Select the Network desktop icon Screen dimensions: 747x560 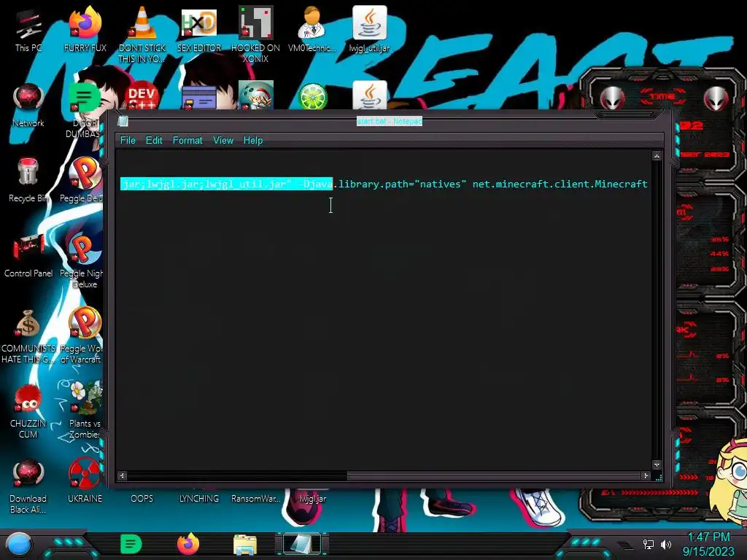click(28, 105)
